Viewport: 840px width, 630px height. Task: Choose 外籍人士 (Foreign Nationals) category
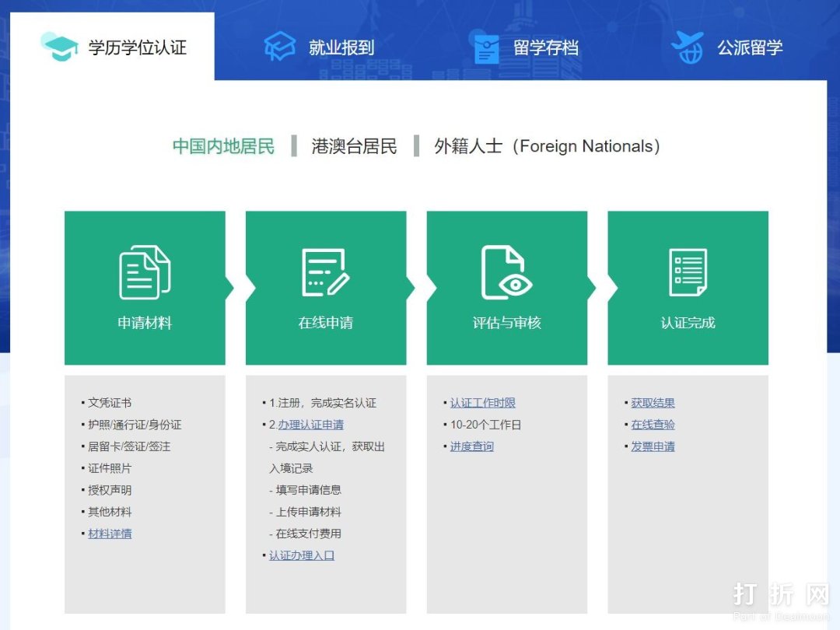[x=547, y=146]
